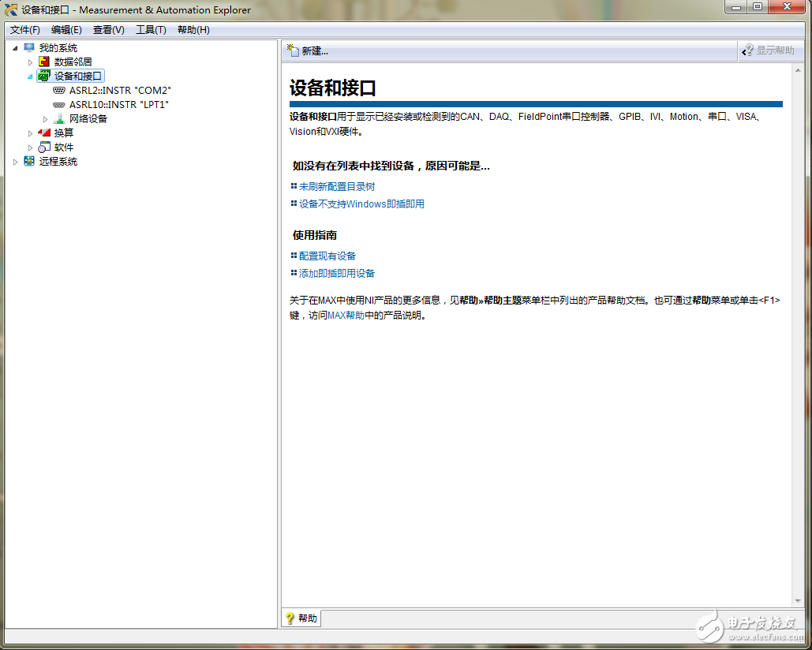Select the 远程系统 tree item
812x650 pixels.
click(58, 162)
